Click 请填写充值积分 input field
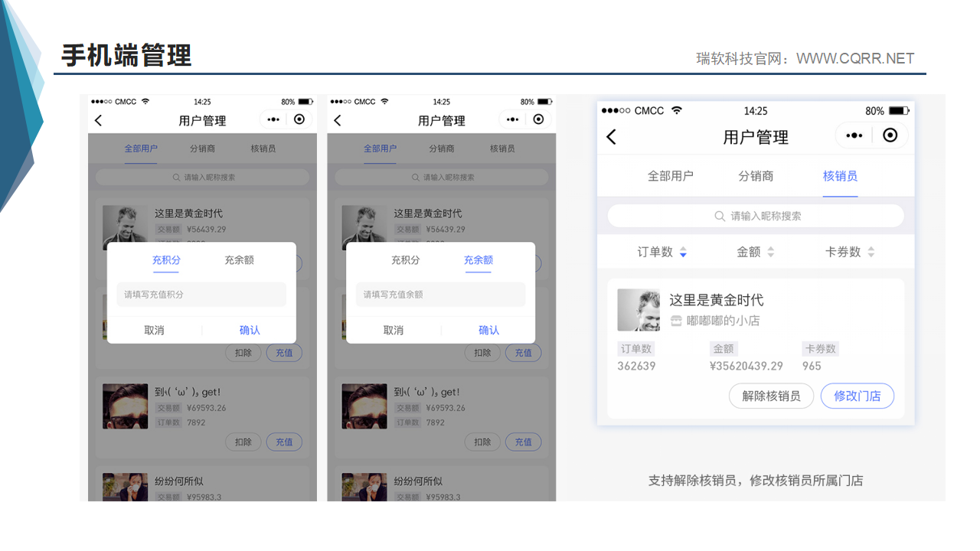This screenshot has width=980, height=551. coord(201,295)
